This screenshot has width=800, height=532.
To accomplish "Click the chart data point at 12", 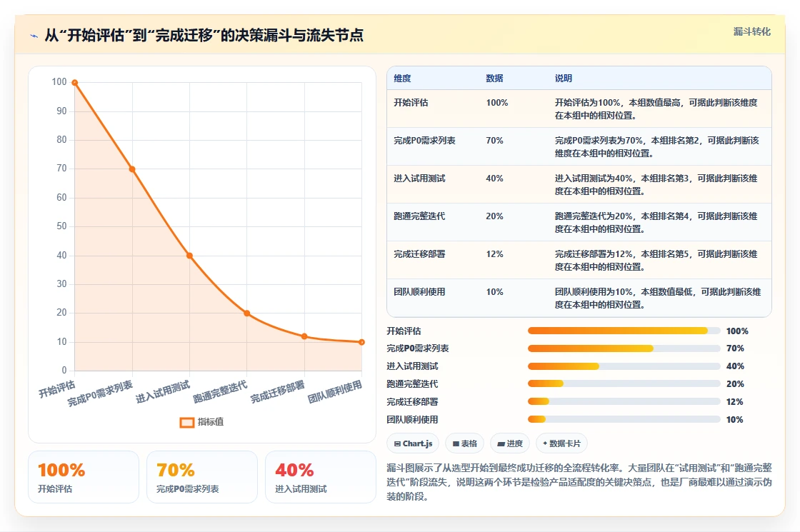I will (304, 336).
